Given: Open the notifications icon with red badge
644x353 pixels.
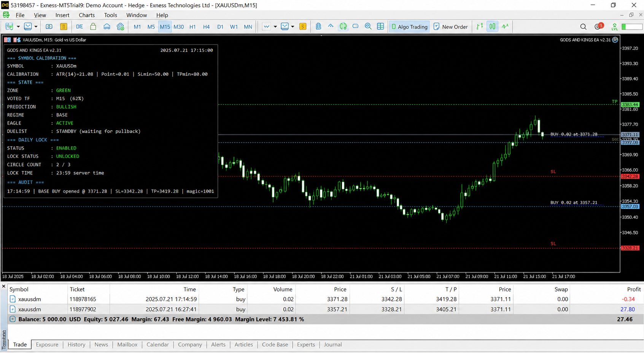Looking at the screenshot, I should click(599, 26).
